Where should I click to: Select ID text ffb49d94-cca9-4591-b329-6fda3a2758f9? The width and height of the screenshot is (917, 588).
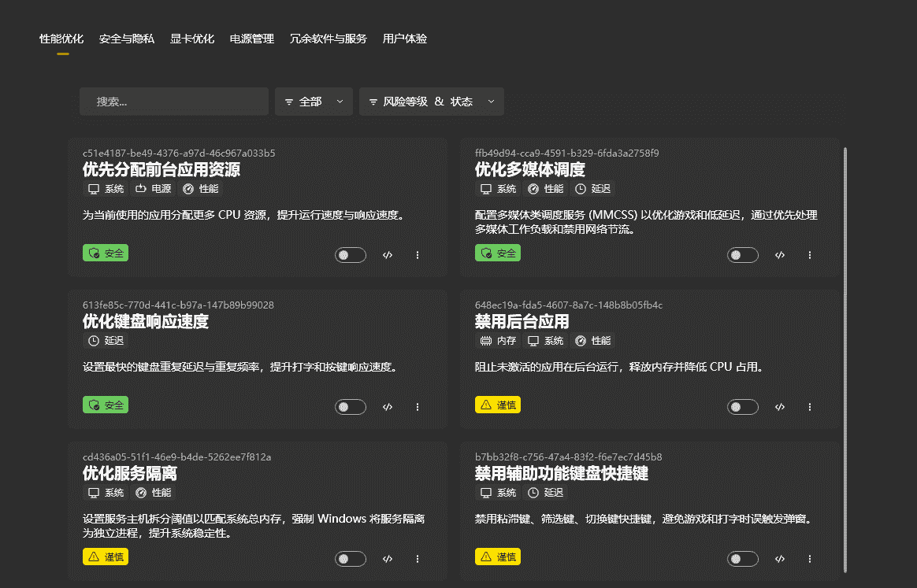pyautogui.click(x=566, y=153)
